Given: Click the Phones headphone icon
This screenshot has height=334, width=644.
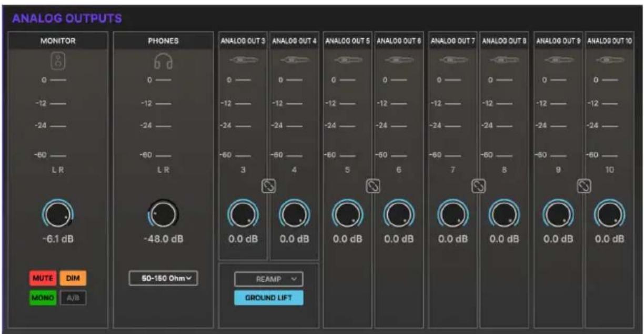Looking at the screenshot, I should click(163, 62).
